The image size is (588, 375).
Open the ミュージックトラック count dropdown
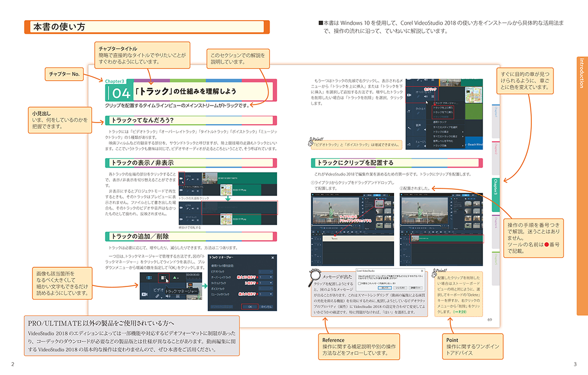(x=270, y=294)
